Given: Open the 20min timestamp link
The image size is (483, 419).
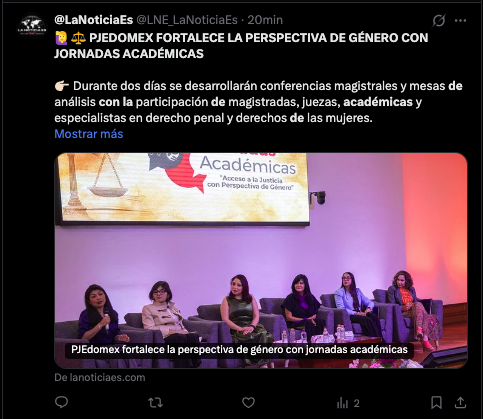Looking at the screenshot, I should click(265, 20).
